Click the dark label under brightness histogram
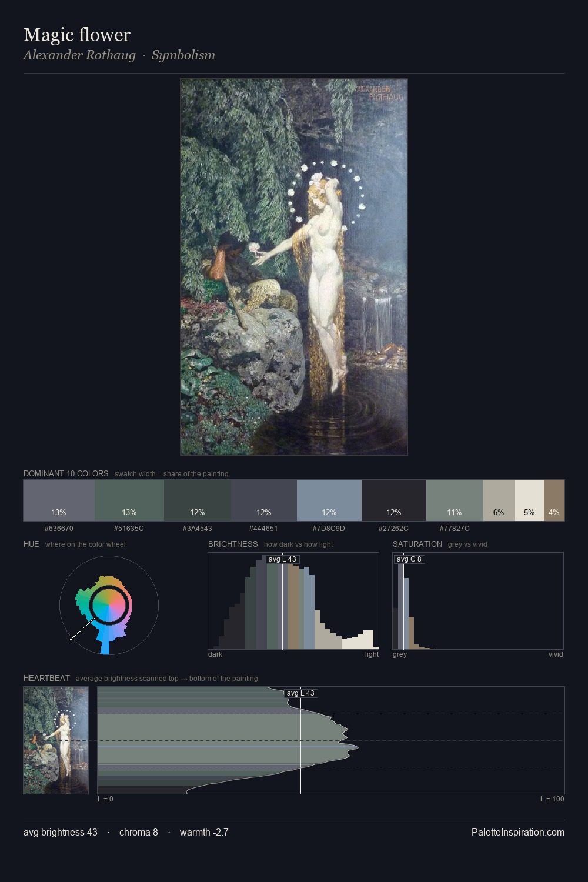The height and width of the screenshot is (882, 588). 215,654
